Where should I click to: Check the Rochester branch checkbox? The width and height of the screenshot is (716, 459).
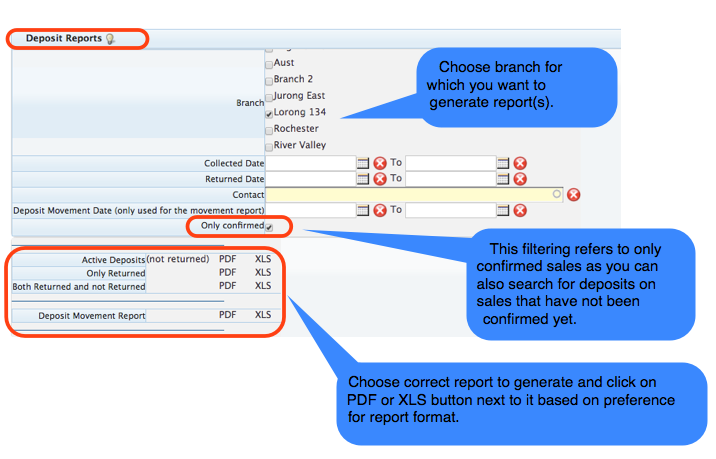pyautogui.click(x=269, y=131)
